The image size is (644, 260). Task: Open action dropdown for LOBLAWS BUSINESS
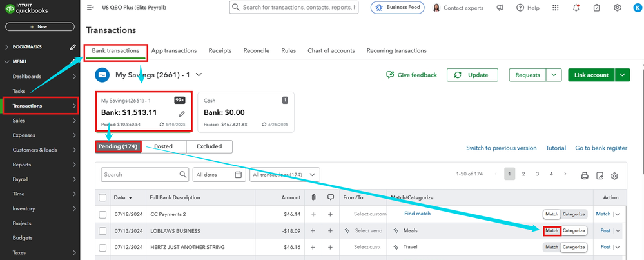click(x=618, y=231)
